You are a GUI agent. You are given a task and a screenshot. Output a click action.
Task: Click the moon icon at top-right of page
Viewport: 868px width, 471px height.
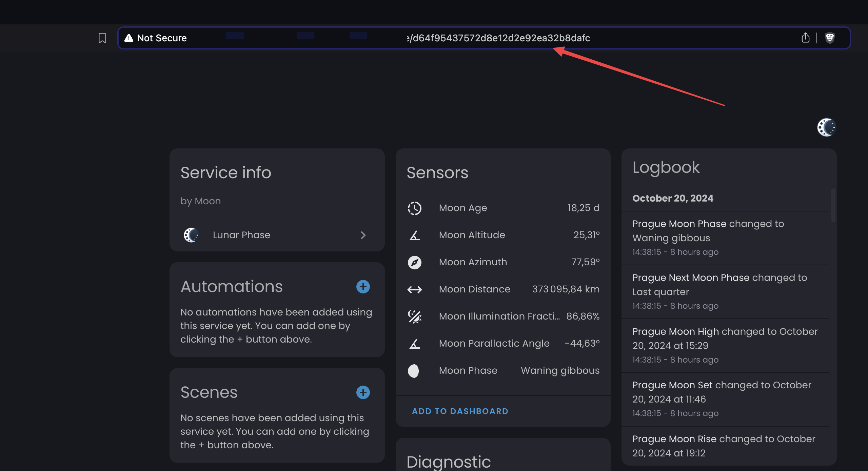826,127
